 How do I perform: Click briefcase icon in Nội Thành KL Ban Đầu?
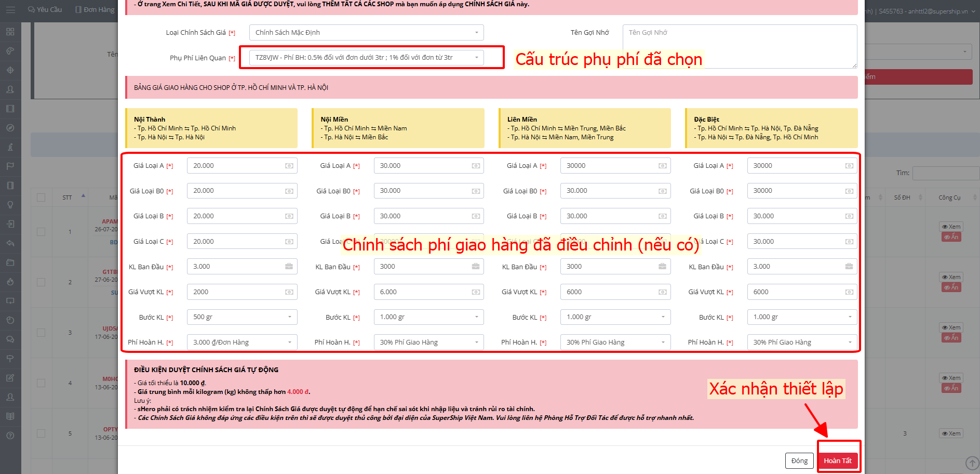click(x=289, y=267)
